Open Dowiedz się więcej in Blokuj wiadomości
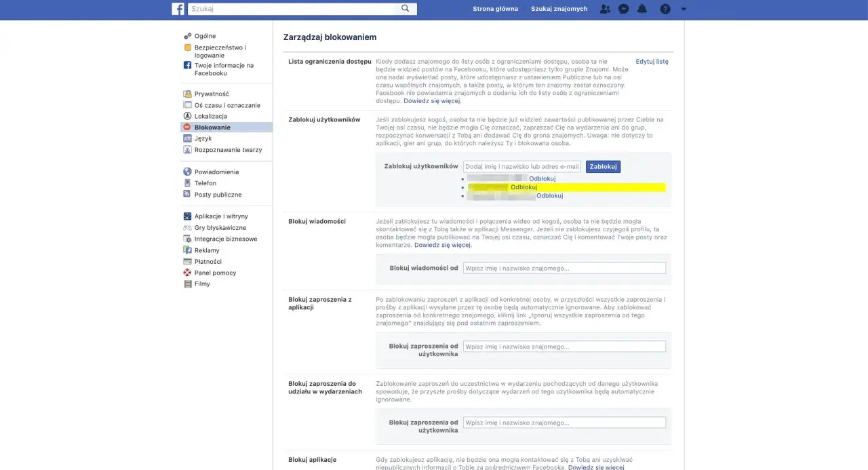This screenshot has width=868, height=470. pyautogui.click(x=442, y=245)
